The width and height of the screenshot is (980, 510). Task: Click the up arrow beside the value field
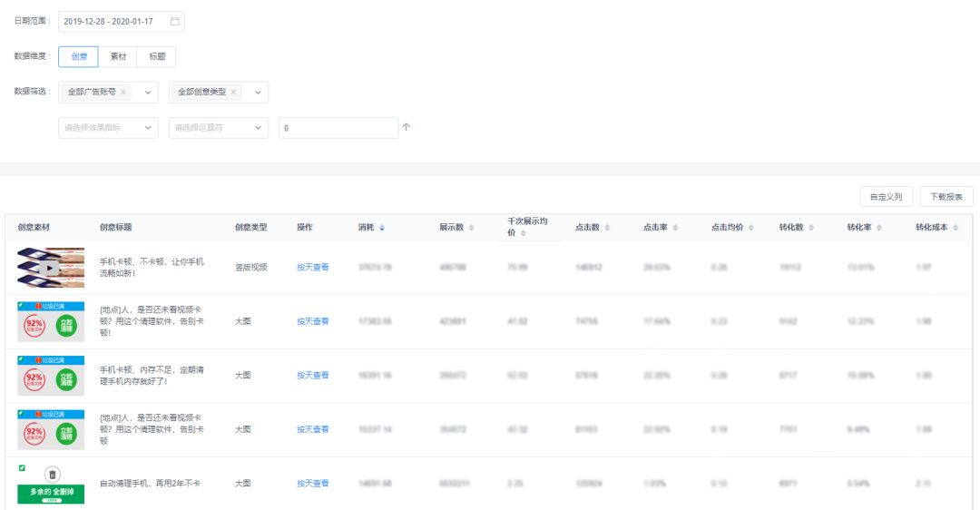click(407, 127)
